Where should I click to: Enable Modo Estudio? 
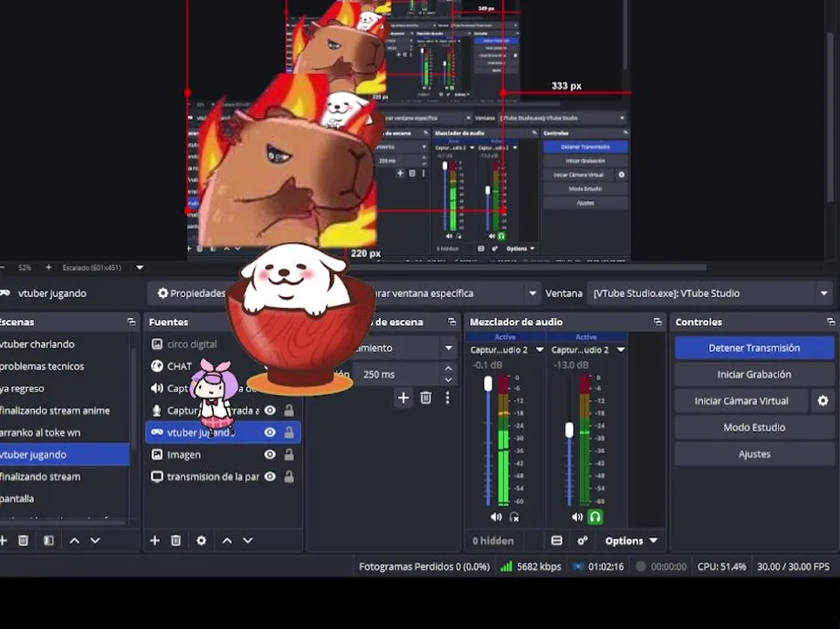point(754,427)
